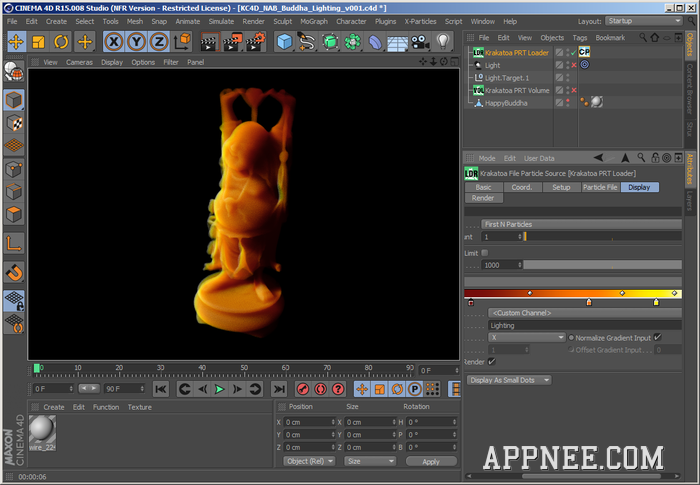This screenshot has height=485, width=700.
Task: Select the Scale tool in top toolbar
Action: pyautogui.click(x=38, y=42)
